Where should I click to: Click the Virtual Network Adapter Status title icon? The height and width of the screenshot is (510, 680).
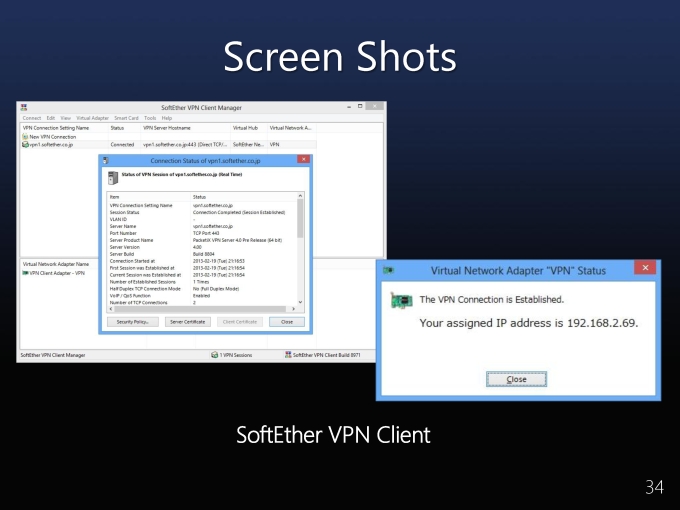389,270
